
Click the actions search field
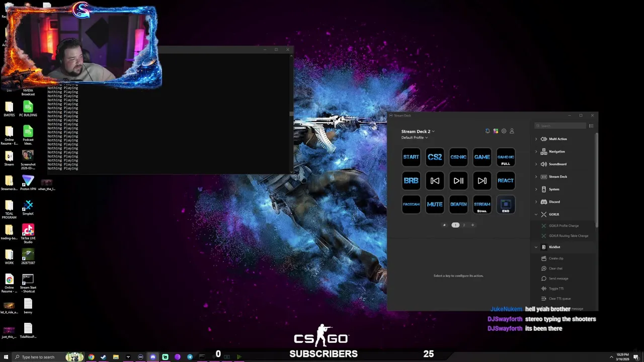(560, 126)
